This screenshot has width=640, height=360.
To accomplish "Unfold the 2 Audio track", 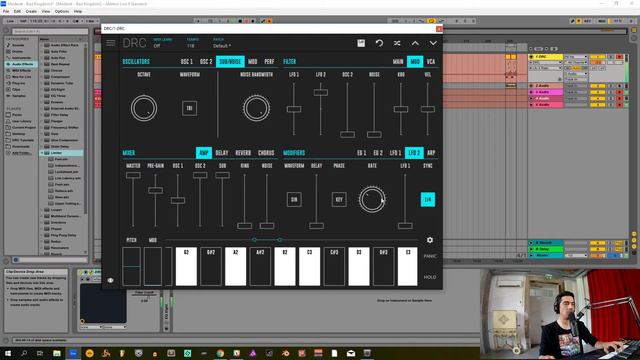I will (x=531, y=86).
